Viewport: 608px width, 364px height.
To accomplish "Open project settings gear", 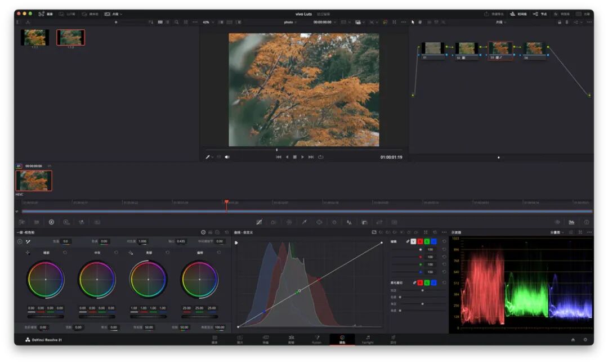I will click(x=585, y=340).
